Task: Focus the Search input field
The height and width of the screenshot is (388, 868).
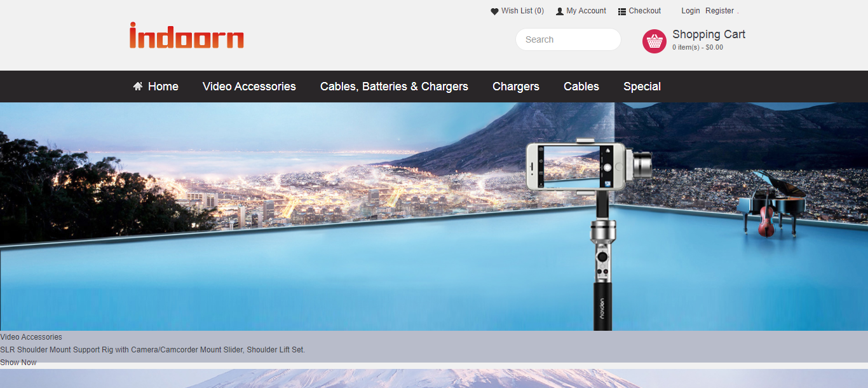Action: coord(567,39)
